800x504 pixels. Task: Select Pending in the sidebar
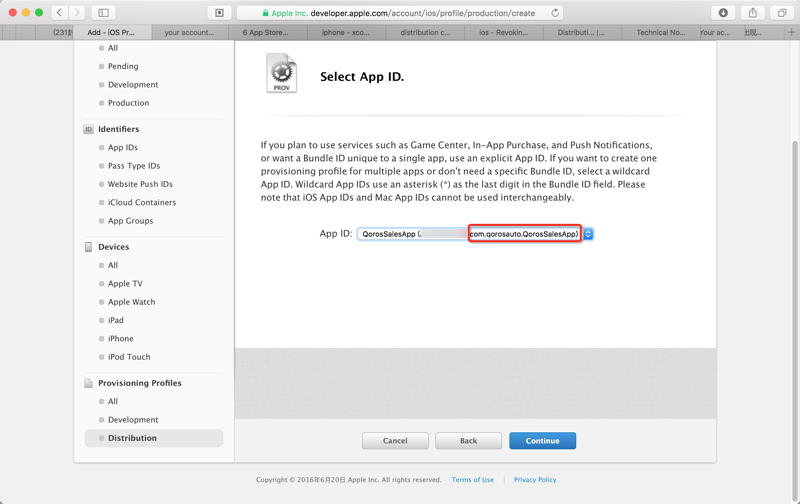[x=123, y=66]
